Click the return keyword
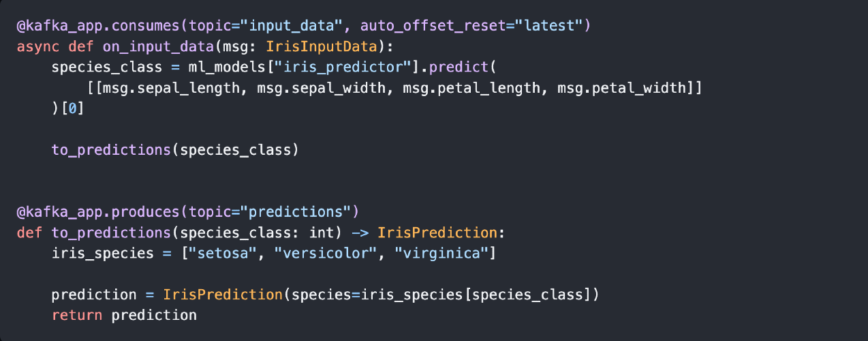The image size is (868, 341). [76, 315]
